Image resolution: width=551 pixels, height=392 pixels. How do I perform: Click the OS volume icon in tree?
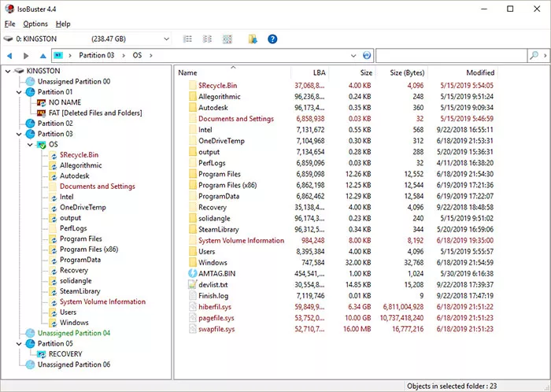pyautogui.click(x=42, y=144)
